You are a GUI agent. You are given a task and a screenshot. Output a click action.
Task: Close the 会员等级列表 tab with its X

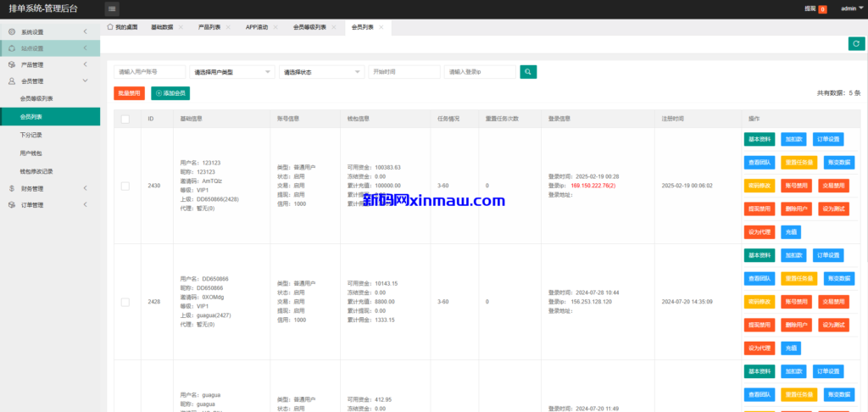[333, 27]
